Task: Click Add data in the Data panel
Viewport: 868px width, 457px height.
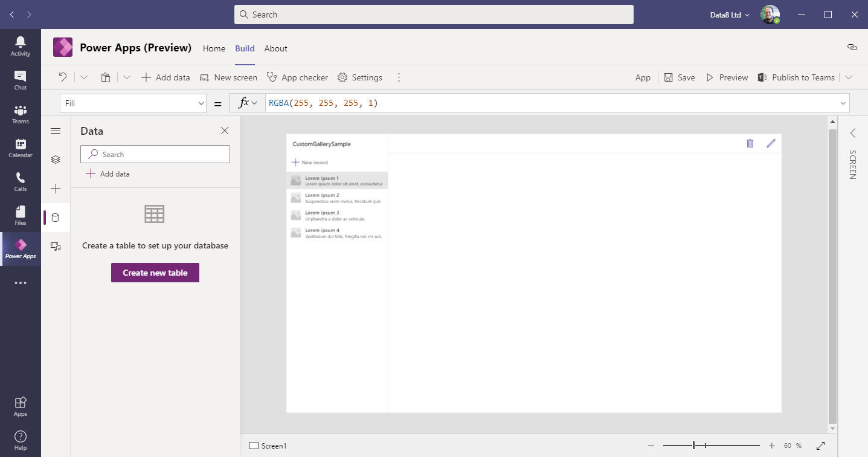Action: coord(108,174)
